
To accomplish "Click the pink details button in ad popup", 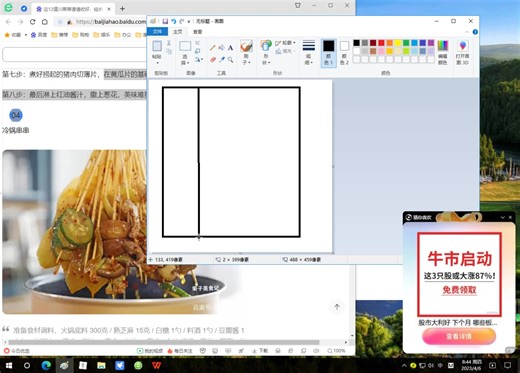I will pyautogui.click(x=459, y=336).
